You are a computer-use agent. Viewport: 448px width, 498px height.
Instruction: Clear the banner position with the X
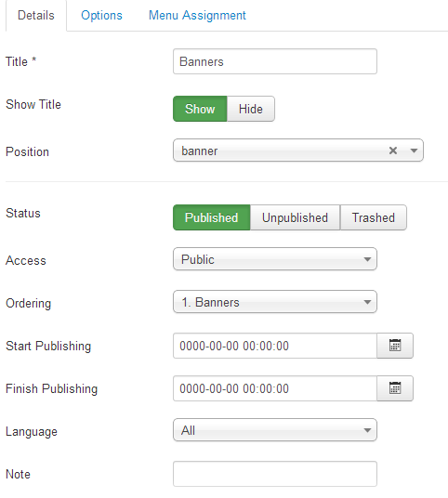pyautogui.click(x=393, y=151)
